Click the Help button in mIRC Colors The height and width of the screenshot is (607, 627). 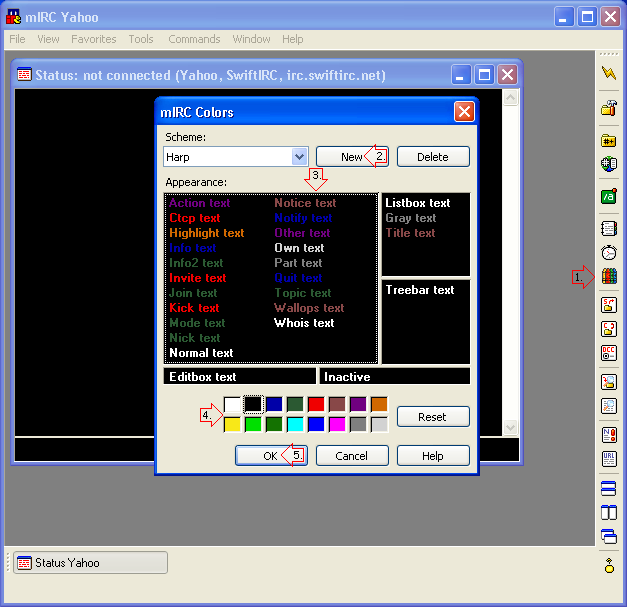(x=433, y=455)
